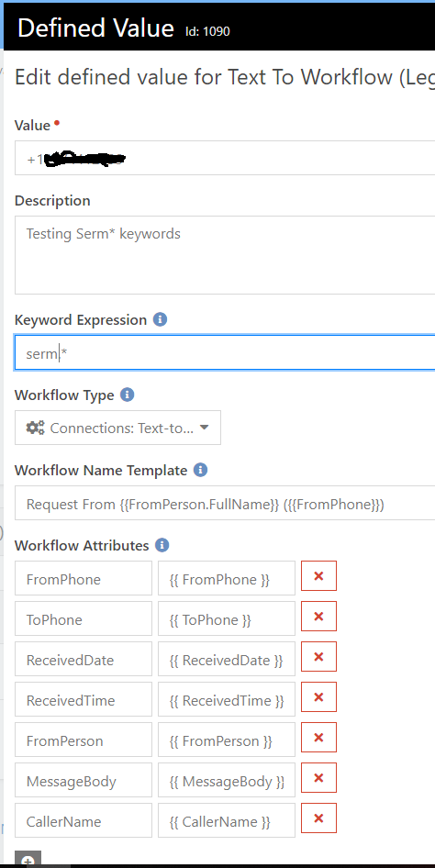This screenshot has width=435, height=868.
Task: Click the Value phone number field
Action: click(x=225, y=158)
